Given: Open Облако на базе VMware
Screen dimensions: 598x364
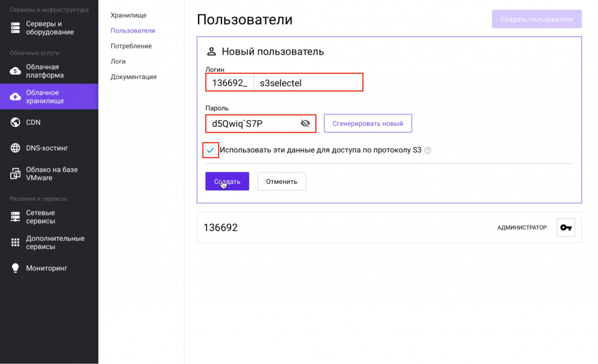Looking at the screenshot, I should [49, 173].
